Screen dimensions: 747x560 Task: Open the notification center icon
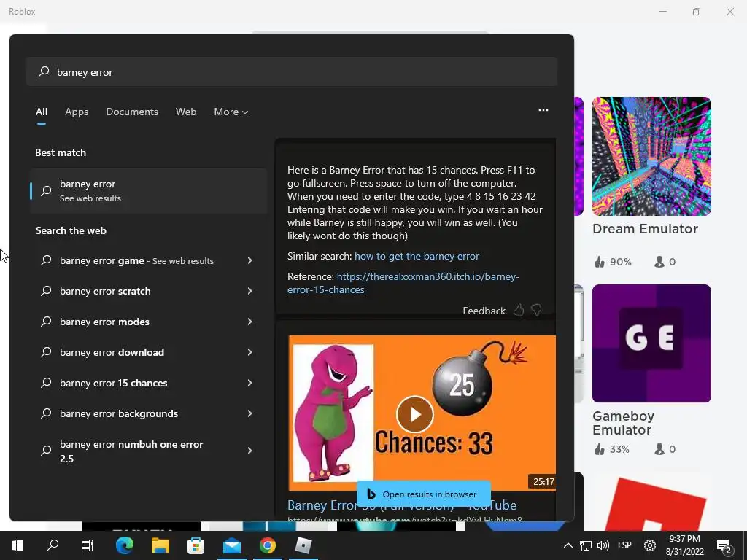tap(724, 546)
